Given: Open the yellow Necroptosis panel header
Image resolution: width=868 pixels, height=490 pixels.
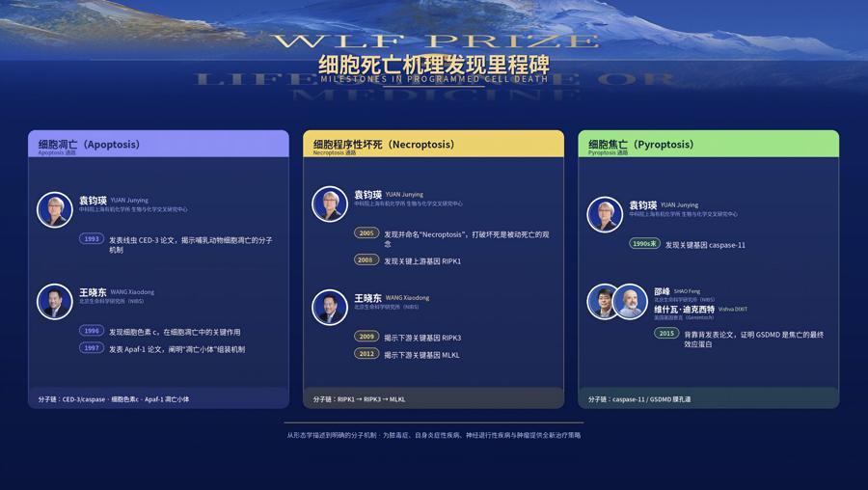Looking at the screenshot, I should coord(433,144).
